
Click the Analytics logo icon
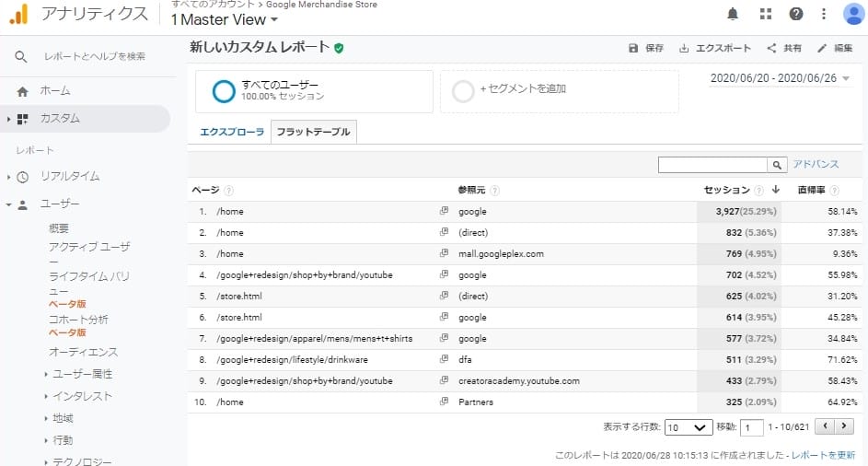[18, 14]
